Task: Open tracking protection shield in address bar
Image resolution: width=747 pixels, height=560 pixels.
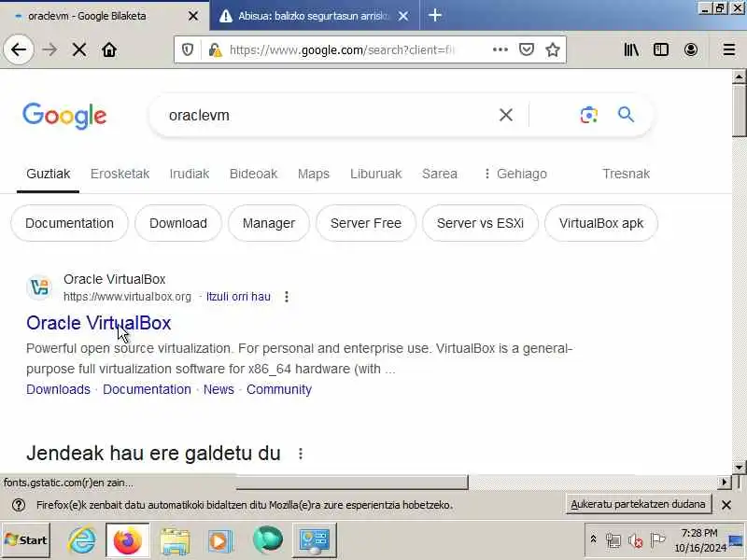Action: tap(188, 49)
